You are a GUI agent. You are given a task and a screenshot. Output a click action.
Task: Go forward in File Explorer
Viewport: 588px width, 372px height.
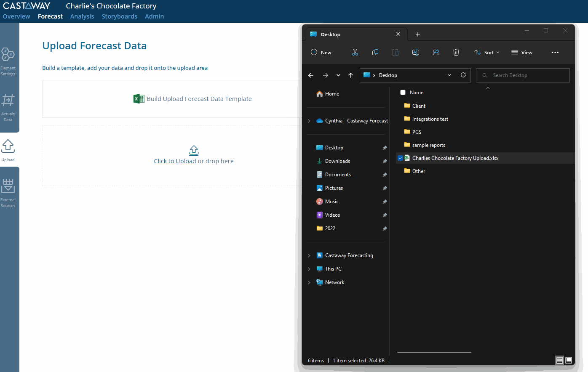pos(325,75)
